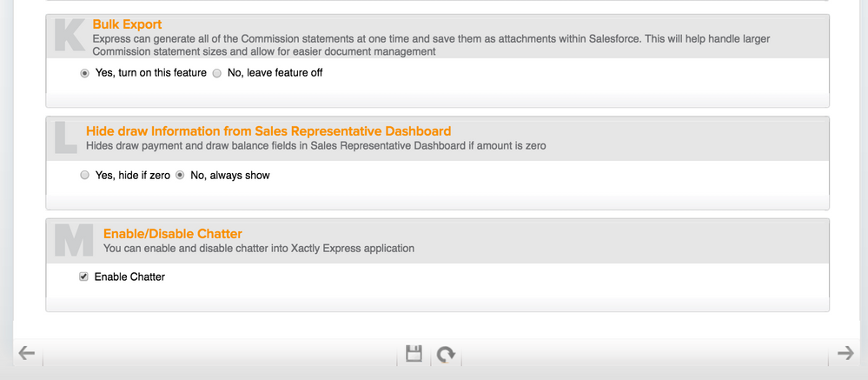The width and height of the screenshot is (868, 380).
Task: Click the draw payment fields description text
Action: 316,146
